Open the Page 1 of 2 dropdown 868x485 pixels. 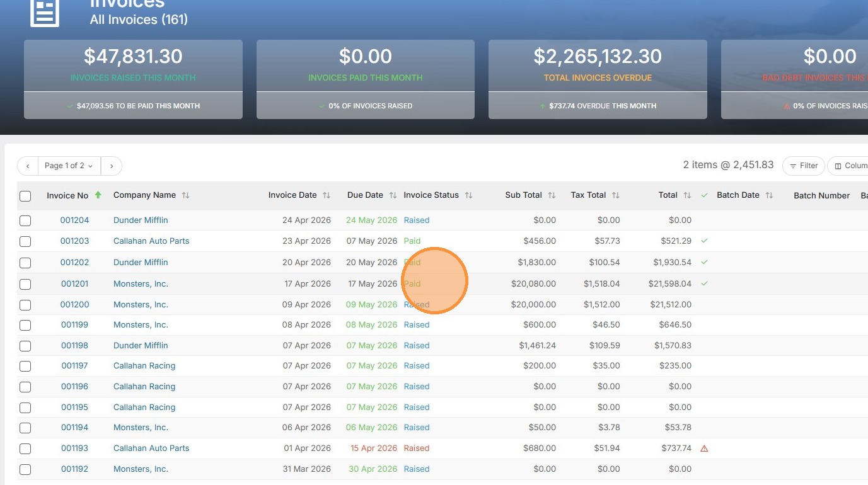click(x=69, y=166)
